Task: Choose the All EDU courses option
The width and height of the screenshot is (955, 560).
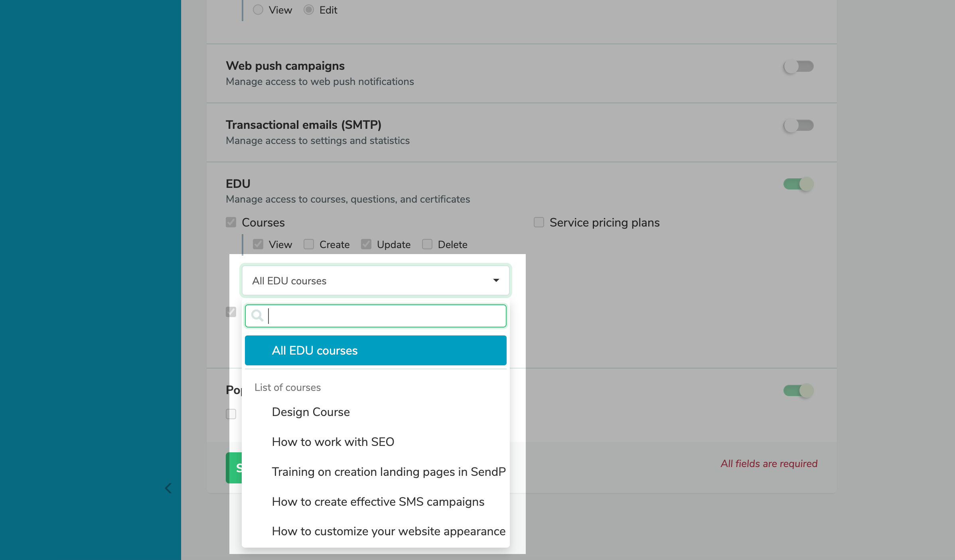Action: coord(376,350)
